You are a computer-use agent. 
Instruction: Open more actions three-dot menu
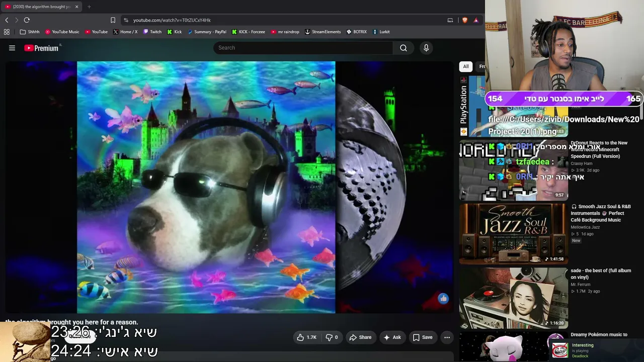point(447,337)
